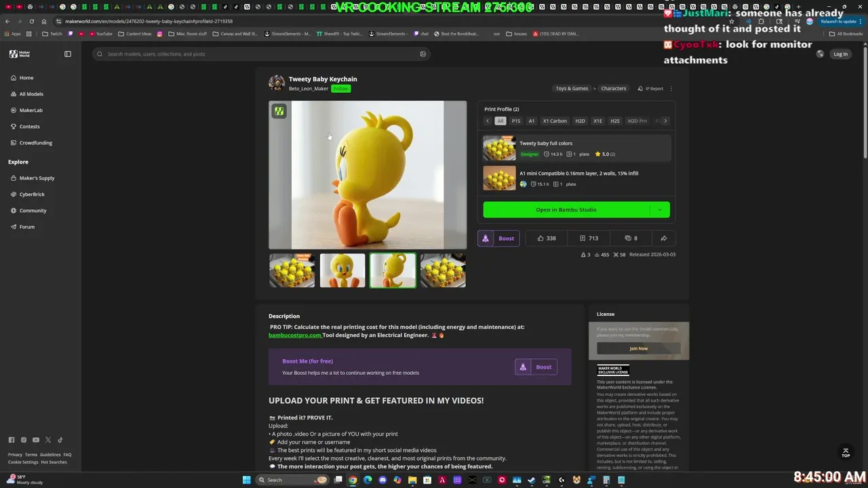This screenshot has height=488, width=868.
Task: Select the All printer filter
Action: click(500, 121)
